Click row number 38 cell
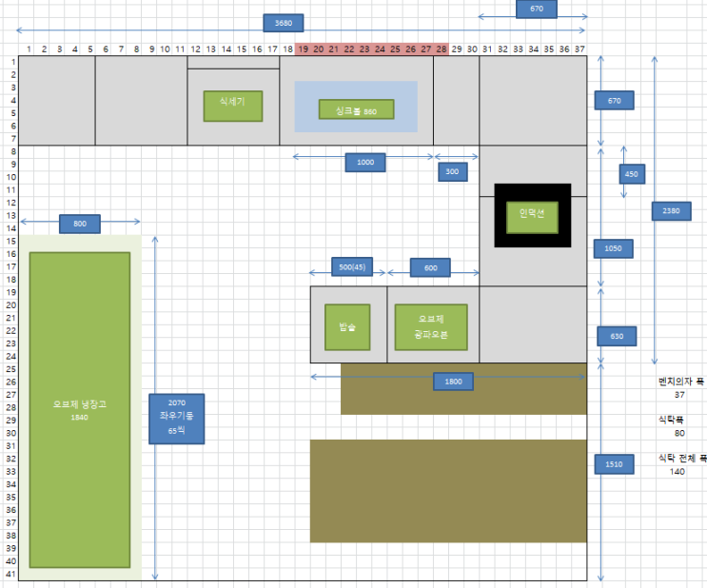The image size is (707, 588). (10, 536)
